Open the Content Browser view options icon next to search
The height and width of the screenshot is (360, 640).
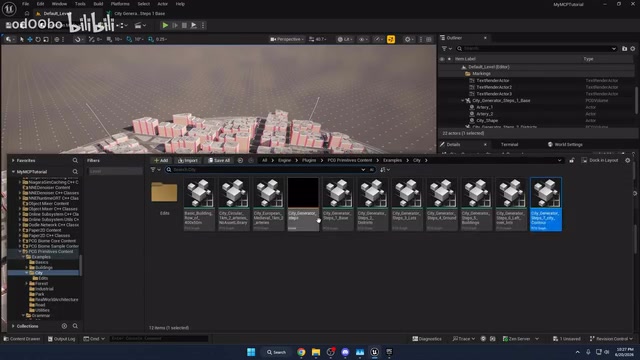click(x=384, y=170)
